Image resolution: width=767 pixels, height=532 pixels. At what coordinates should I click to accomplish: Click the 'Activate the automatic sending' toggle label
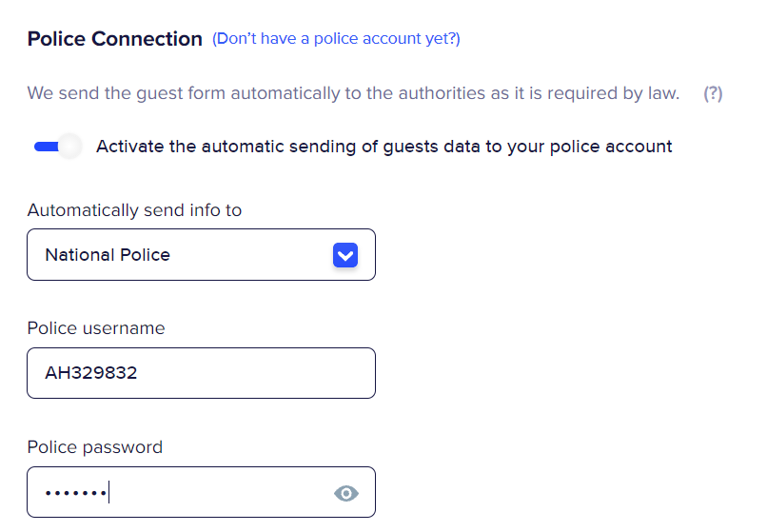click(x=383, y=147)
